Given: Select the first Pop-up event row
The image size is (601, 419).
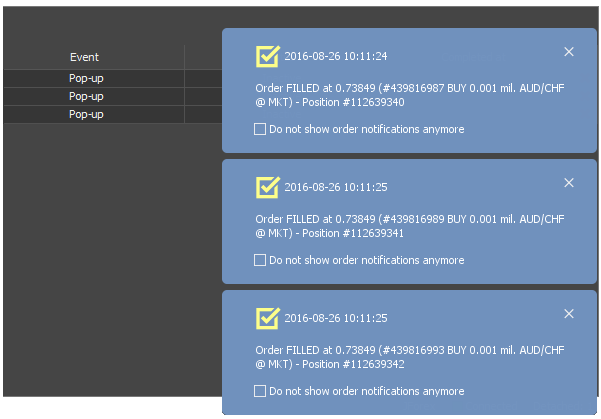Looking at the screenshot, I should point(113,78).
